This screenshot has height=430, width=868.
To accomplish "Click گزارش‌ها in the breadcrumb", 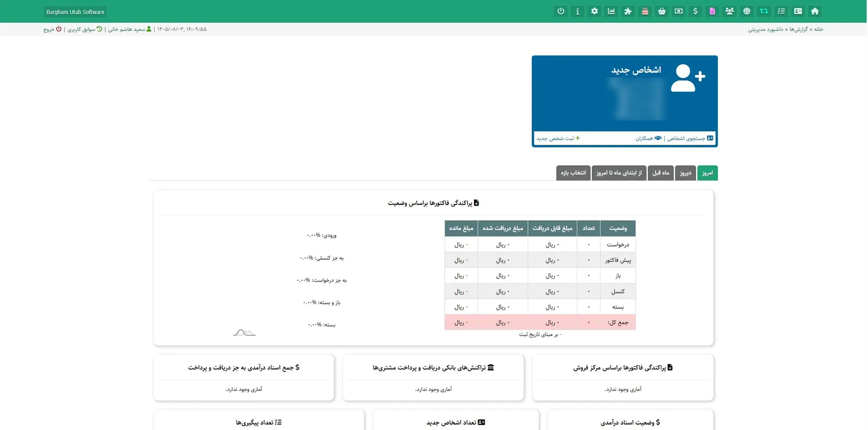I will (799, 29).
